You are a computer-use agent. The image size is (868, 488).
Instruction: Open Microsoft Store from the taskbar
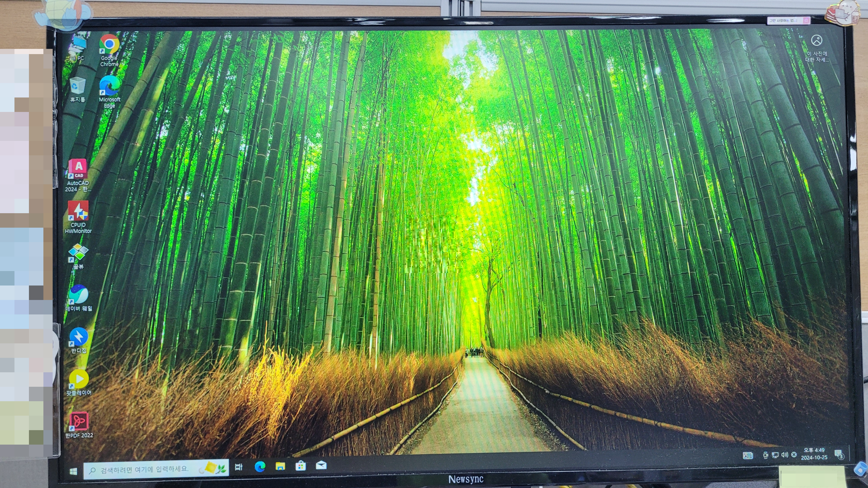pos(301,466)
